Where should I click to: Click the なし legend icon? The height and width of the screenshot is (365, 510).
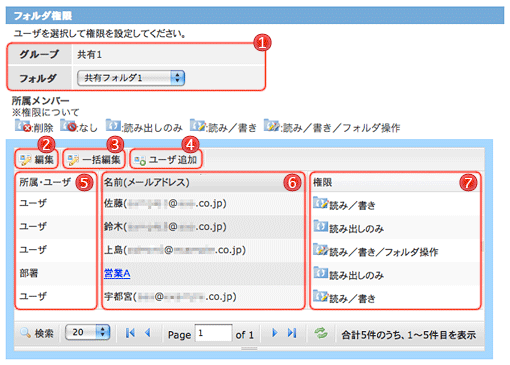click(68, 126)
